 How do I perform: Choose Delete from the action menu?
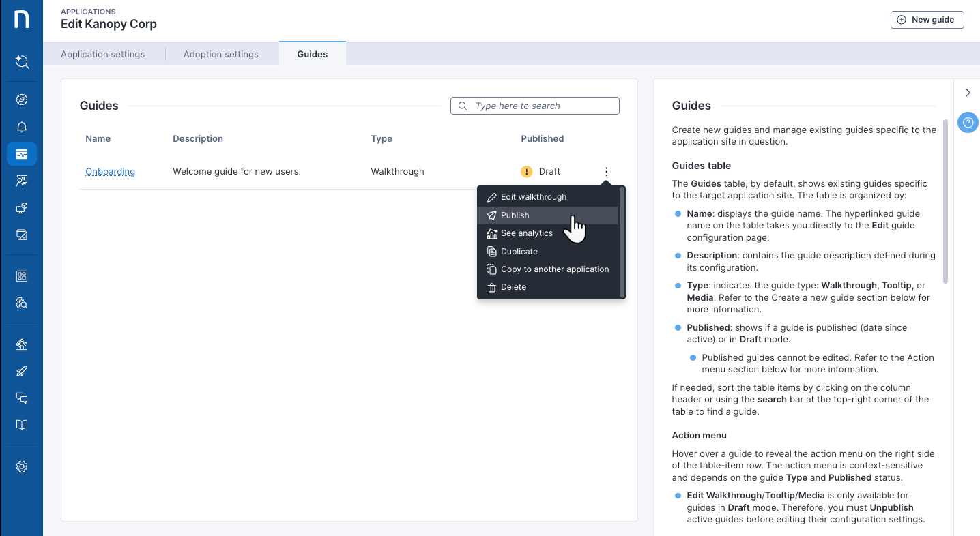point(513,286)
